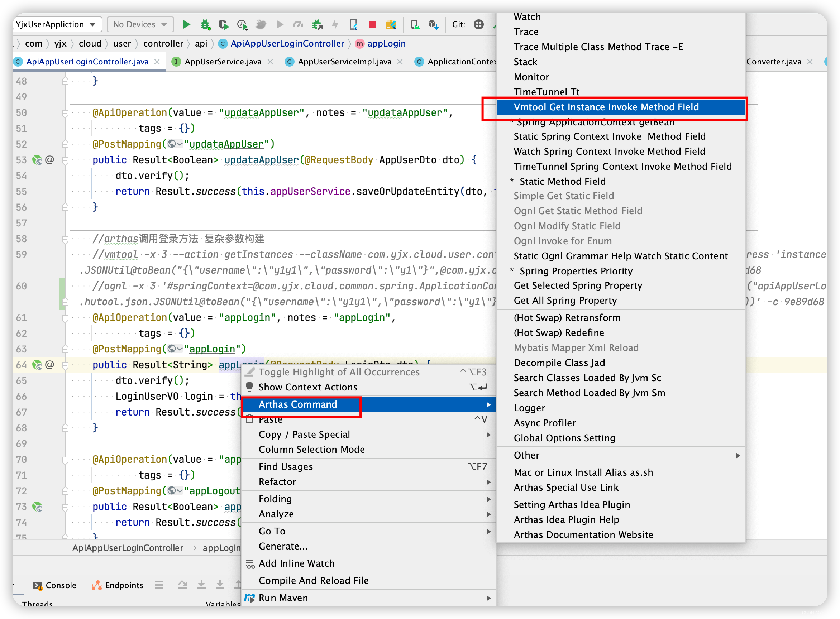Screen dimensions: 840x619
Task: Expand the Copy / Paste Special submenu
Action: 368,435
